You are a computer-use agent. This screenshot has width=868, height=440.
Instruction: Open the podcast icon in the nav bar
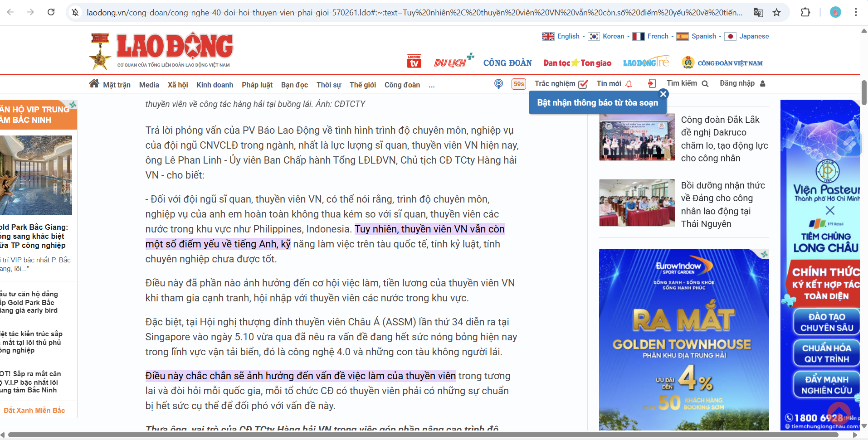click(498, 84)
